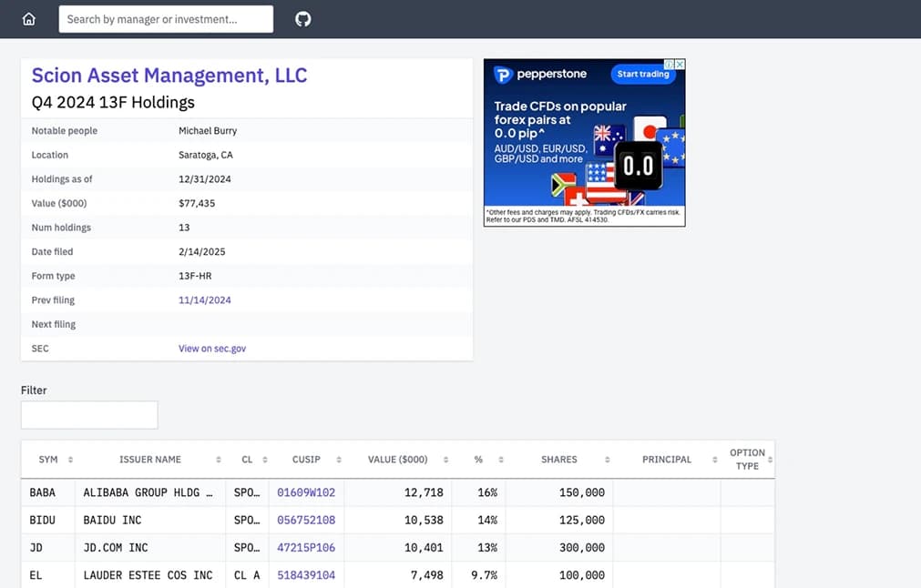
Task: Close the Pepperstone ad with X
Action: pyautogui.click(x=680, y=65)
